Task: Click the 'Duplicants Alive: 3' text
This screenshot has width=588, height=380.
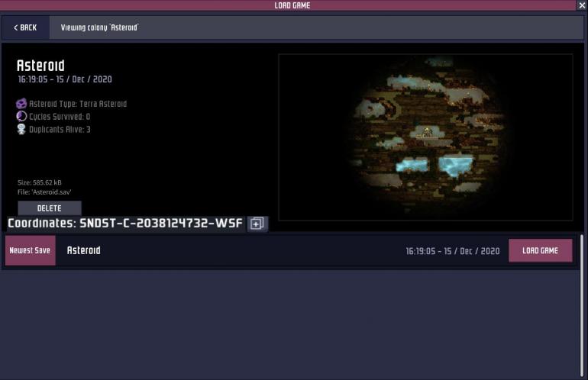Action: pyautogui.click(x=60, y=129)
